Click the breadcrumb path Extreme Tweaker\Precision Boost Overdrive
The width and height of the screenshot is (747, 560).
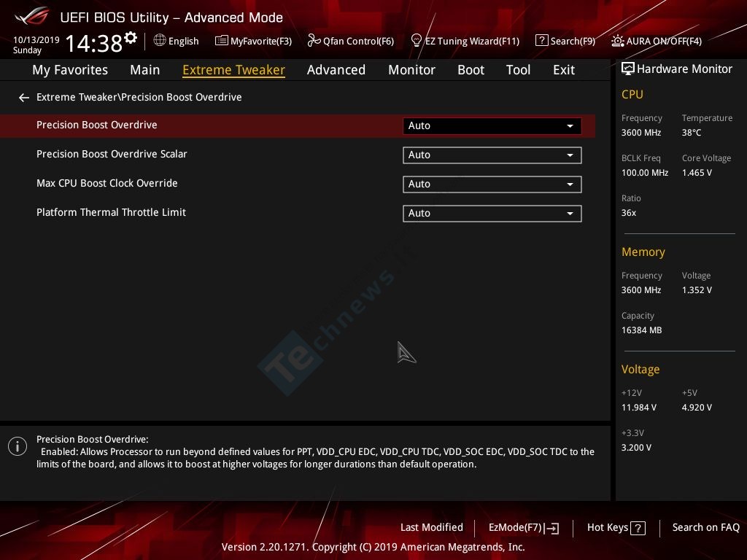139,97
